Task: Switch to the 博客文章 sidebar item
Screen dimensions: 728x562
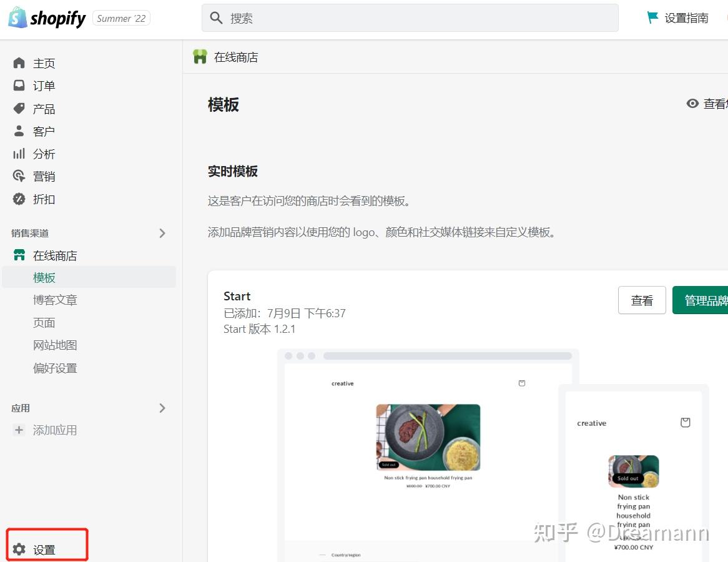Action: pos(55,300)
